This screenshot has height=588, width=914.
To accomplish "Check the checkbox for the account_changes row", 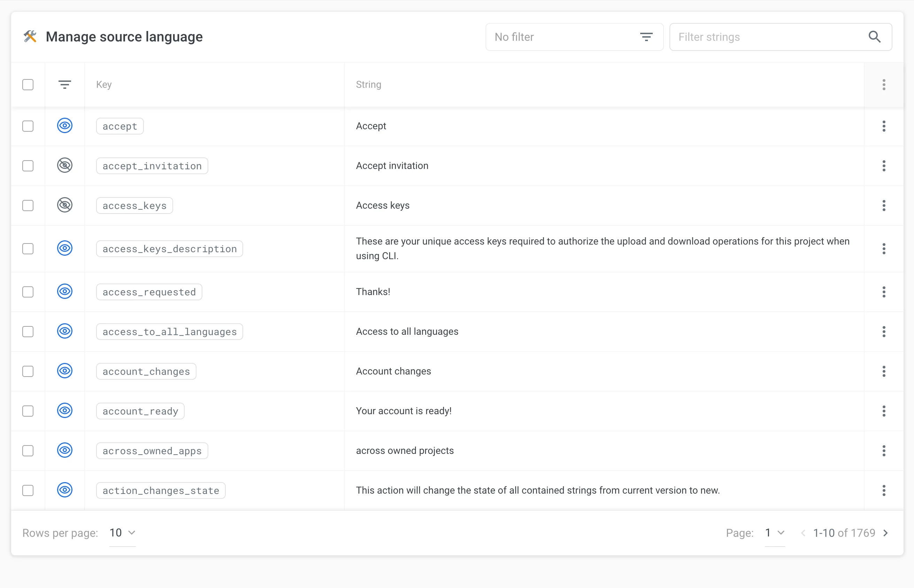I will click(28, 371).
